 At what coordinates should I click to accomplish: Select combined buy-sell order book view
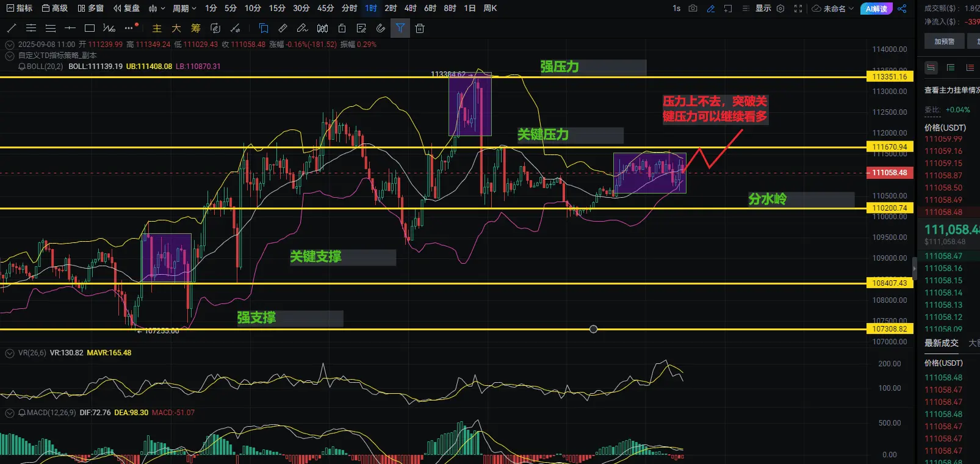click(931, 68)
